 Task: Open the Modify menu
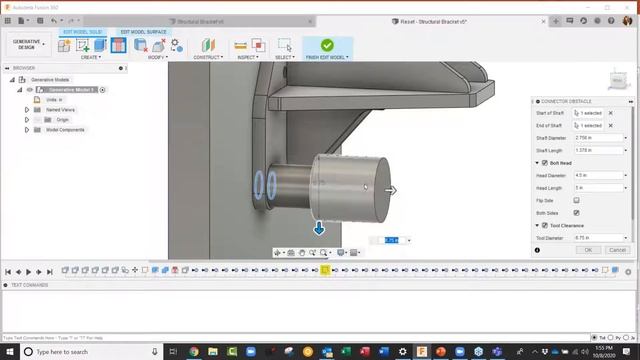pyautogui.click(x=158, y=58)
